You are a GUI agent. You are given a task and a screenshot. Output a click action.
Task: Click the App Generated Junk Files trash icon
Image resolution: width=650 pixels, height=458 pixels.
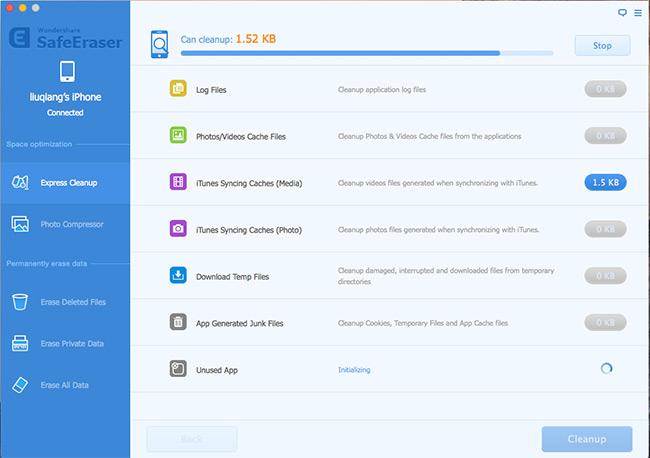[178, 322]
